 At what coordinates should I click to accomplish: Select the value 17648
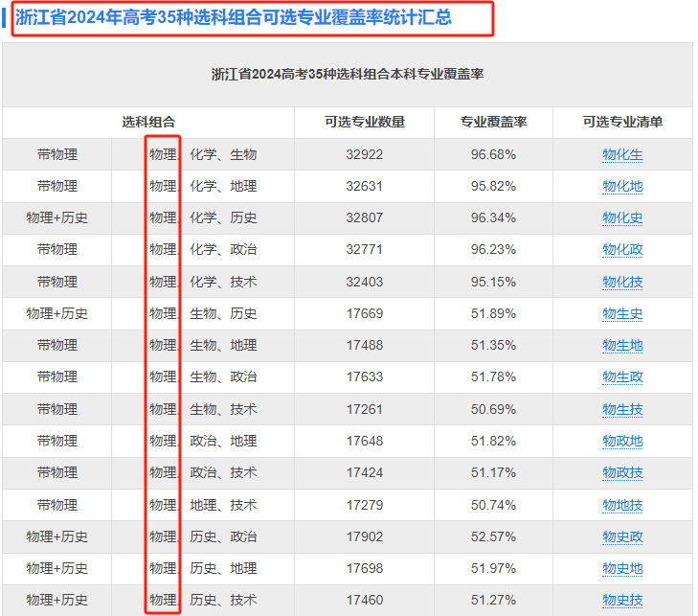pos(364,441)
